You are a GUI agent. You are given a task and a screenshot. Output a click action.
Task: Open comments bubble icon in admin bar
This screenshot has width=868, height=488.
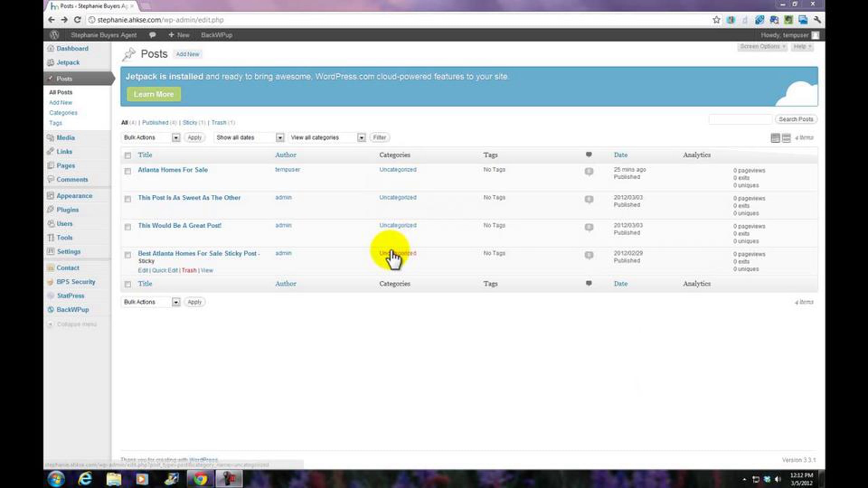(152, 35)
